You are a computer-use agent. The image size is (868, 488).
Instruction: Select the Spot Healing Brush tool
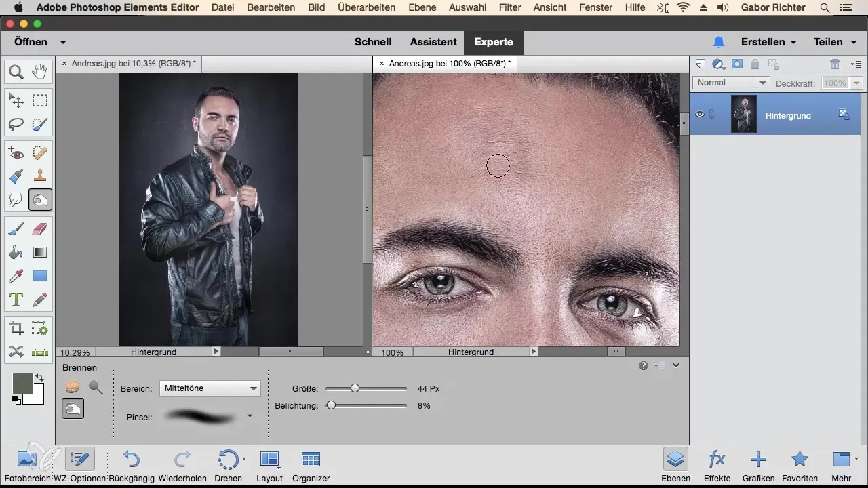40,154
